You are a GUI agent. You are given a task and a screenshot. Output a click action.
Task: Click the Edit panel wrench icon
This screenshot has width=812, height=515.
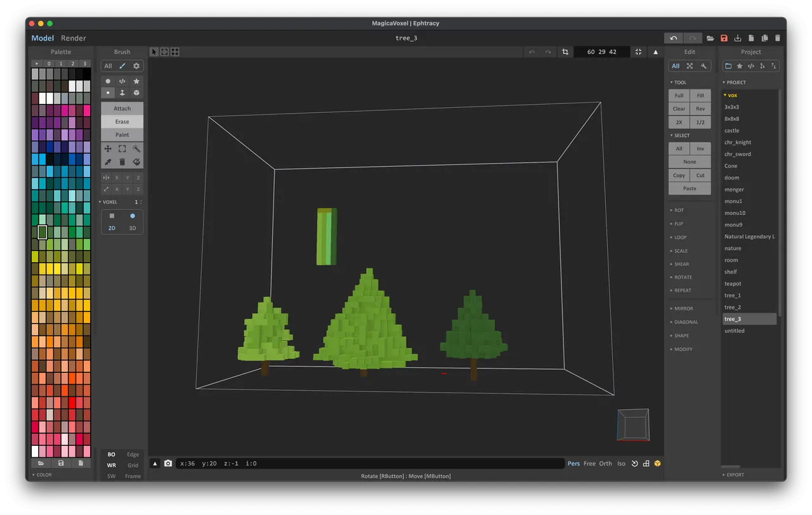point(704,66)
